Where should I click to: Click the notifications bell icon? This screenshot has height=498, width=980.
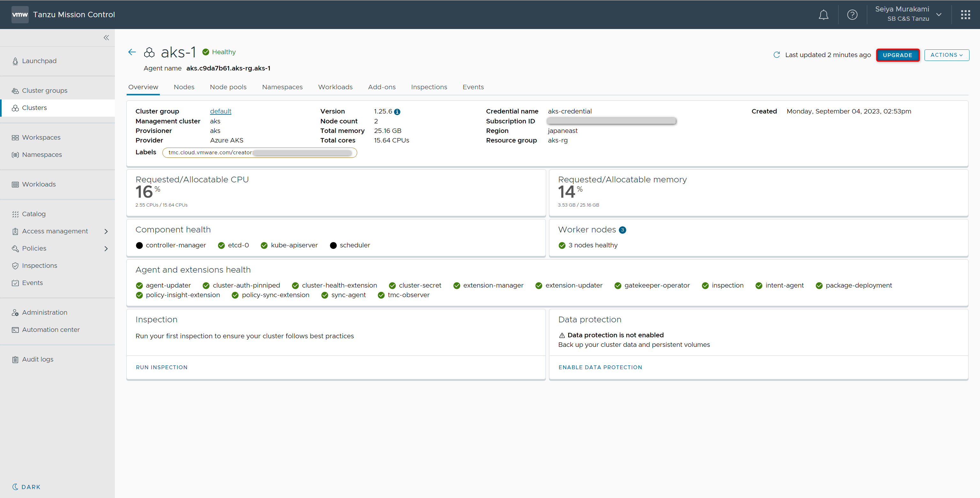coord(823,15)
